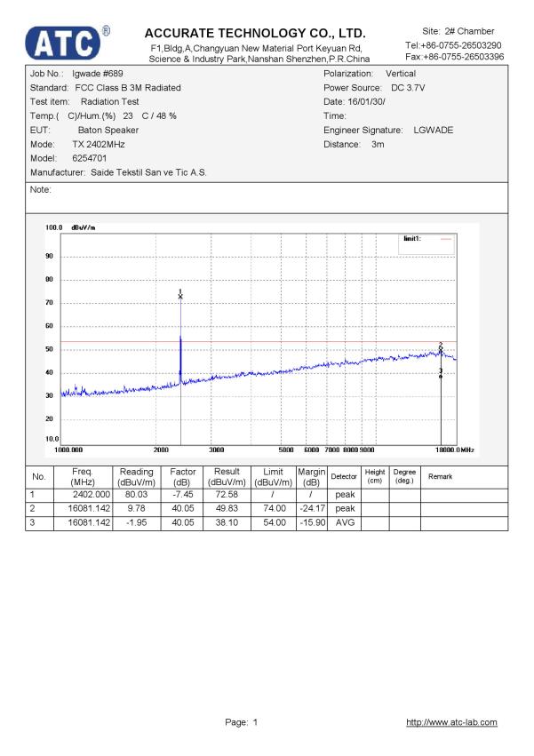534x756 pixels.
Task: Select result cell 72.58
Action: (227, 495)
